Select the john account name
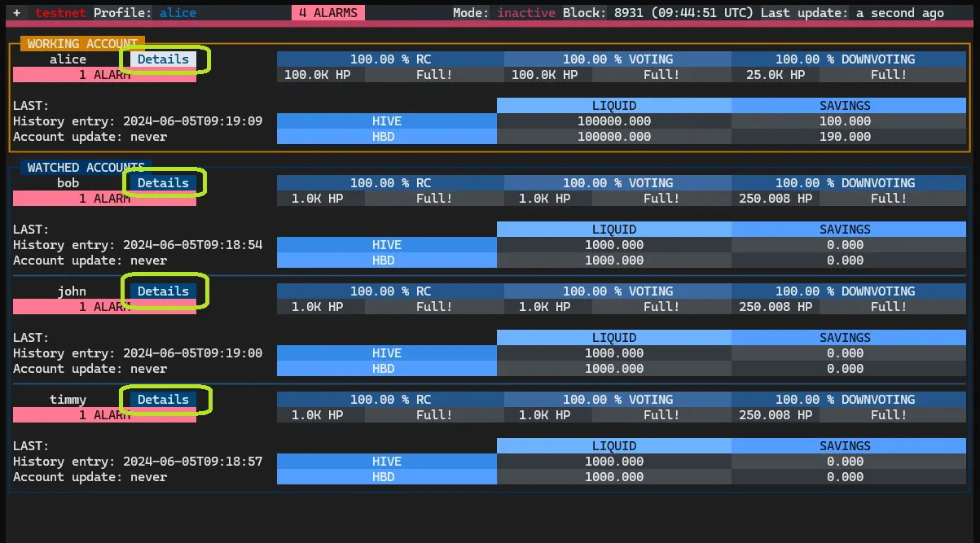This screenshot has width=980, height=543. click(x=72, y=291)
